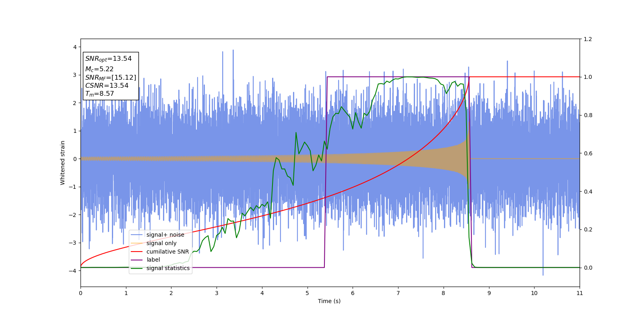This screenshot has height=322, width=644.
Task: Click the SNRMF=[15.12] annotation text
Action: coord(111,77)
